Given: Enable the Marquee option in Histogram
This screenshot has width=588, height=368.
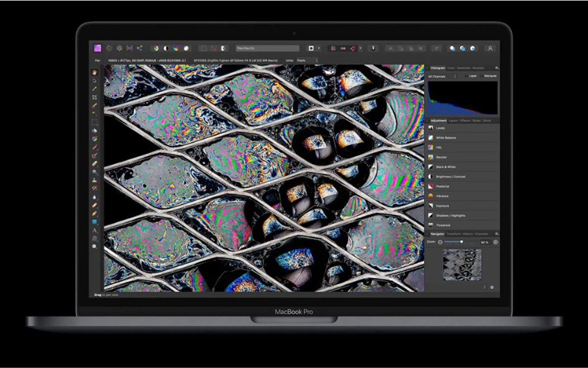Looking at the screenshot, I should pos(490,76).
